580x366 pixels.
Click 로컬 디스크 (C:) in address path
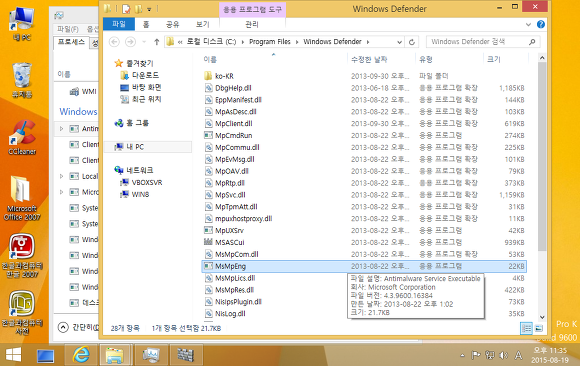pyautogui.click(x=211, y=42)
